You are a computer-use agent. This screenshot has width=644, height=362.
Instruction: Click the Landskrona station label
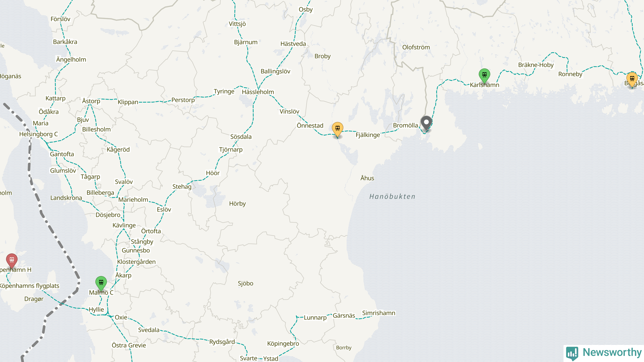click(x=66, y=198)
